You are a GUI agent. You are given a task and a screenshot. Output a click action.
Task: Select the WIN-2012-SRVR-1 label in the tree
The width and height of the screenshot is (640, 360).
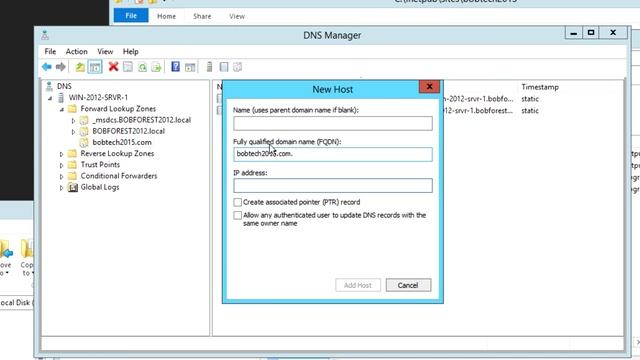pyautogui.click(x=98, y=97)
